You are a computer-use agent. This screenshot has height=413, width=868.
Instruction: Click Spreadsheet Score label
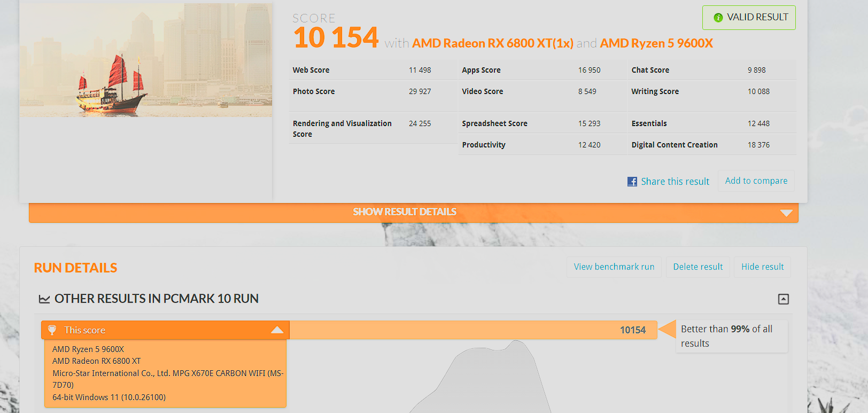click(494, 123)
